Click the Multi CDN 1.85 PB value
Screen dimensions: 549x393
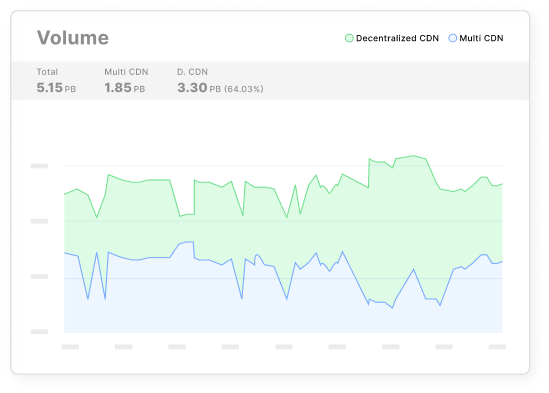[124, 88]
